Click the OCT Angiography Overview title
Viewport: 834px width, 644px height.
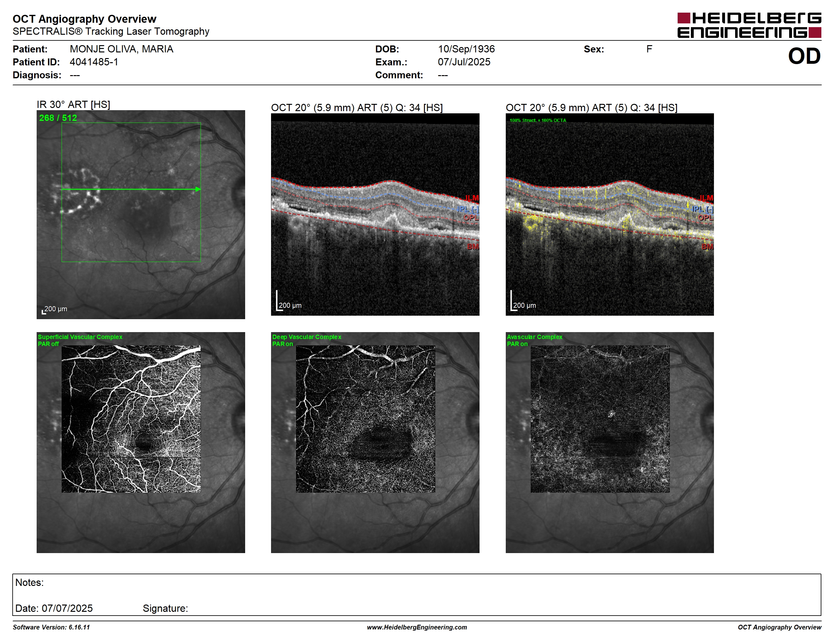pyautogui.click(x=84, y=19)
